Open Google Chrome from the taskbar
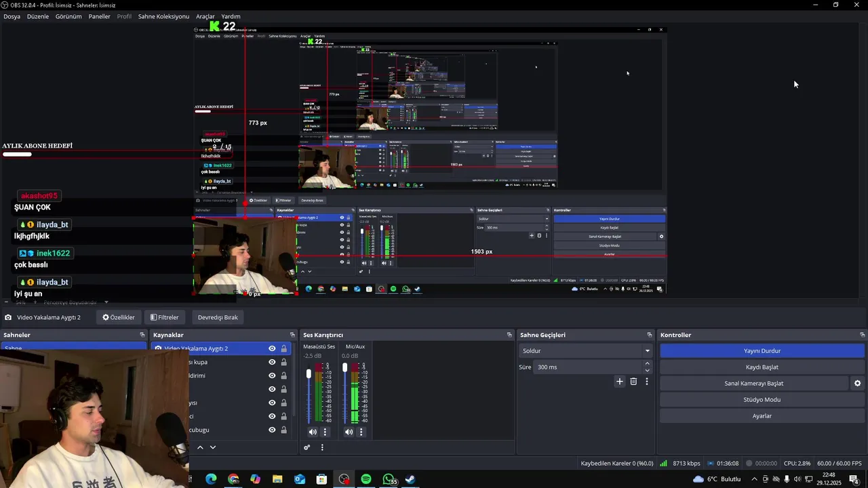Screen dimensions: 868x488 [x=233, y=479]
